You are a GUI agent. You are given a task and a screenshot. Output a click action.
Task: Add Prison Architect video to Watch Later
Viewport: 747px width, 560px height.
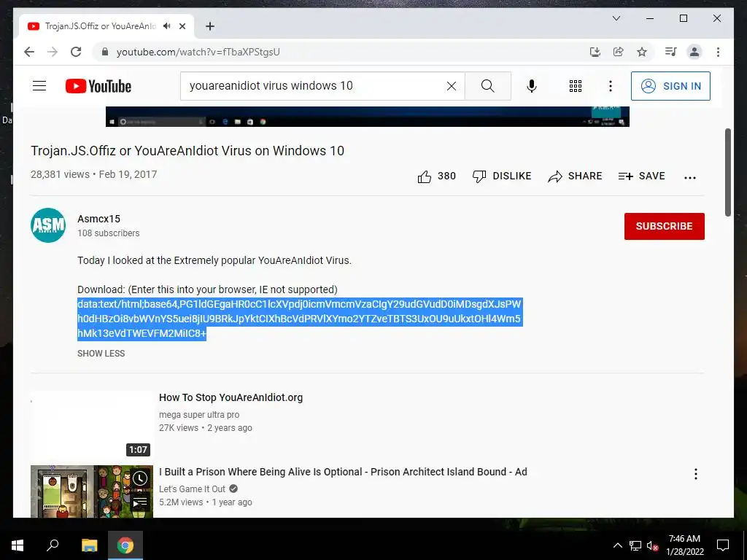(x=140, y=478)
